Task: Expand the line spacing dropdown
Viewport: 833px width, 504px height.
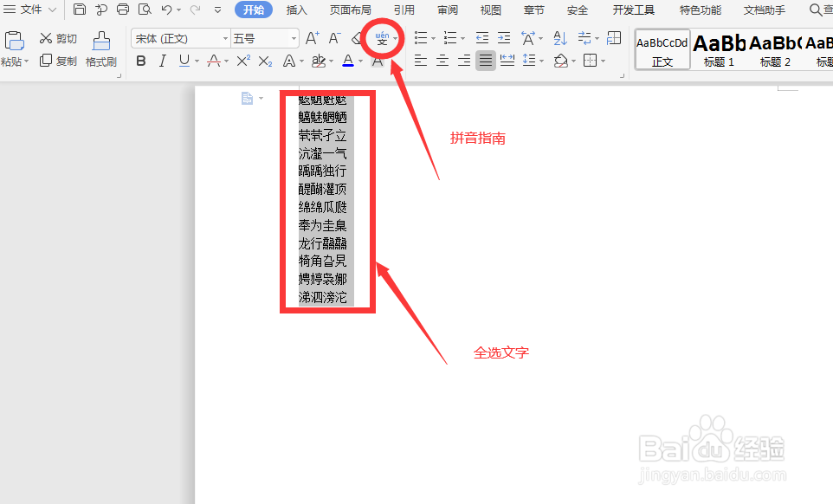Action: click(x=541, y=61)
